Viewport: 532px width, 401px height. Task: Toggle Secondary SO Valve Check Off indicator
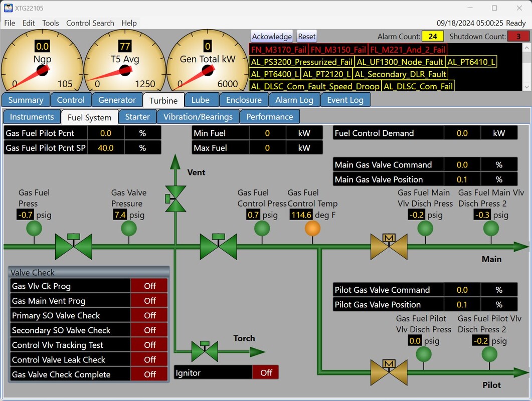149,330
